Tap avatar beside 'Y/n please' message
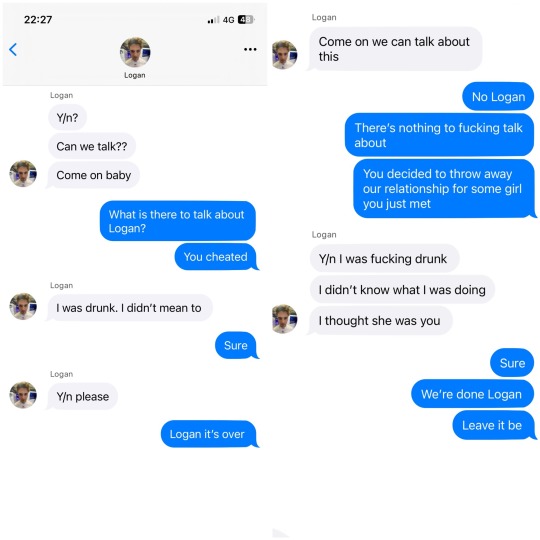 coord(23,395)
